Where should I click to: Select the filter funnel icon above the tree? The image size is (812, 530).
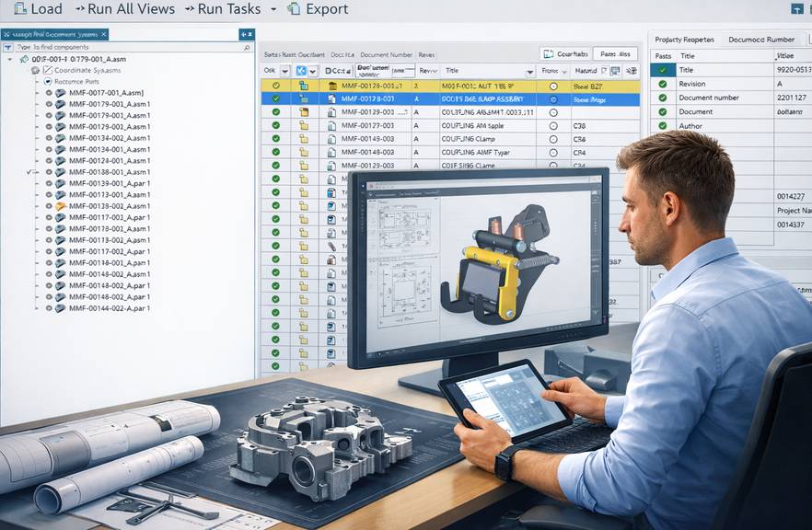click(7, 47)
